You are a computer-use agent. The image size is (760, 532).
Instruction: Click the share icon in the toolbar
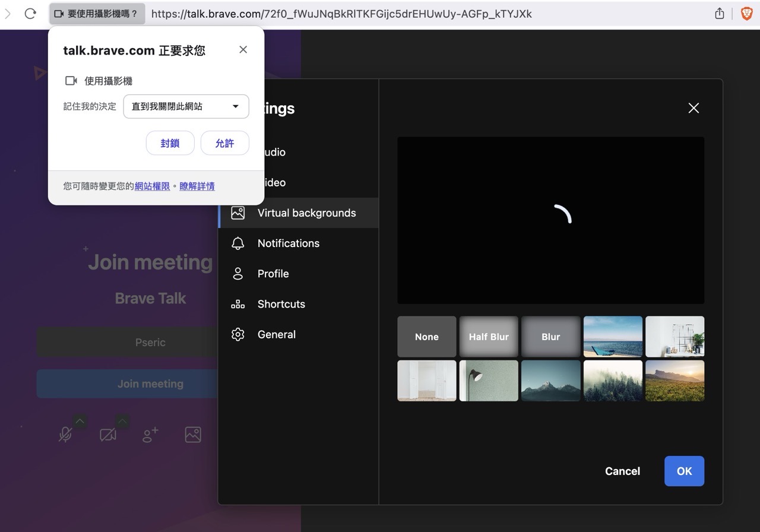click(x=720, y=14)
